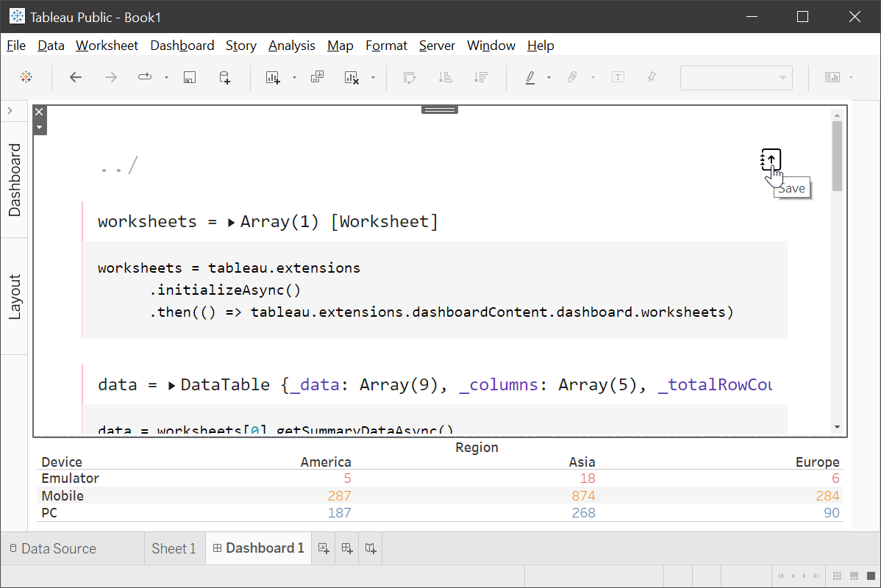This screenshot has height=588, width=881.
Task: Save the workbook using the toolbar icon
Action: coord(189,77)
